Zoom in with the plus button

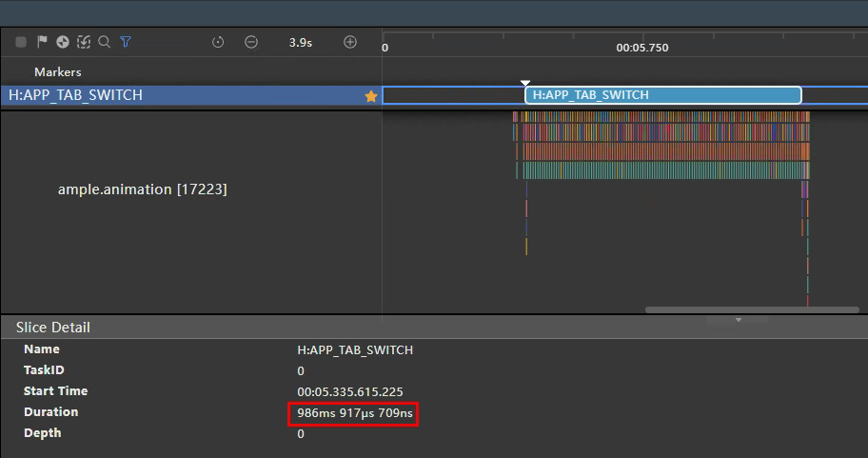point(350,42)
